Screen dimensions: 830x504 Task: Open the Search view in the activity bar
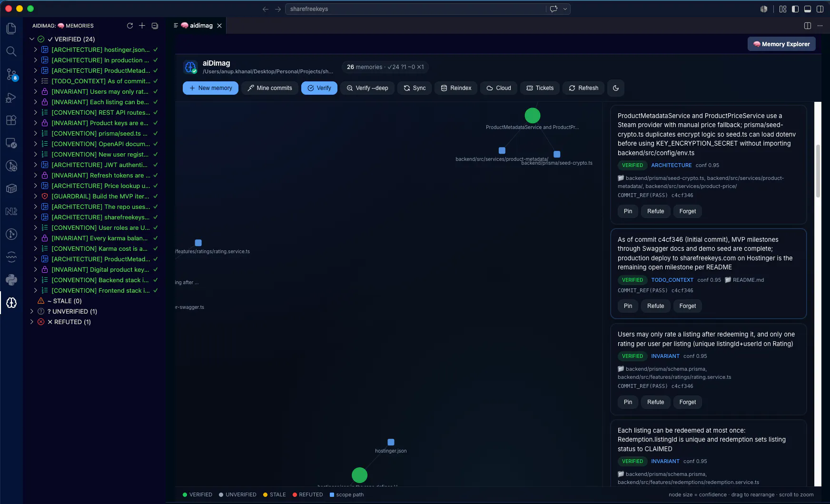point(11,51)
